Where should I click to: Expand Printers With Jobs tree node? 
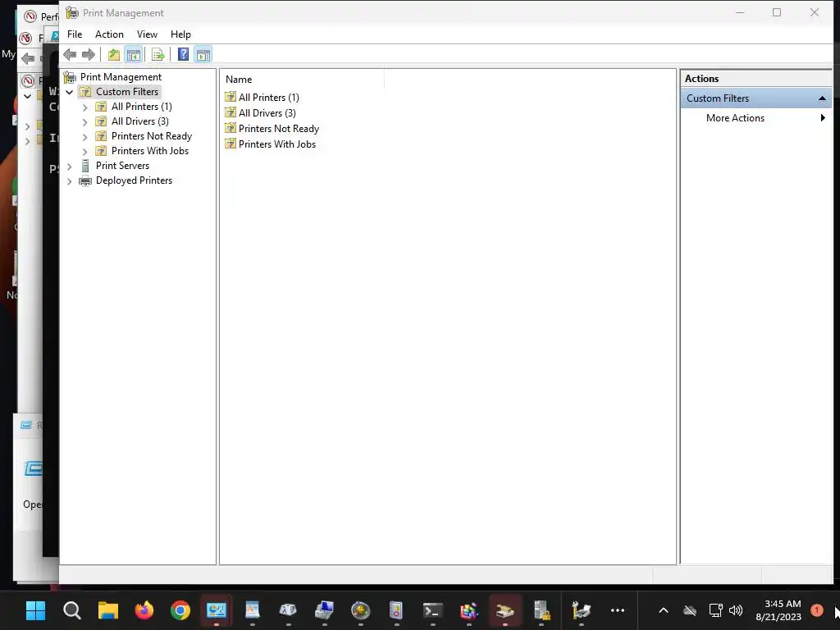[x=84, y=151]
